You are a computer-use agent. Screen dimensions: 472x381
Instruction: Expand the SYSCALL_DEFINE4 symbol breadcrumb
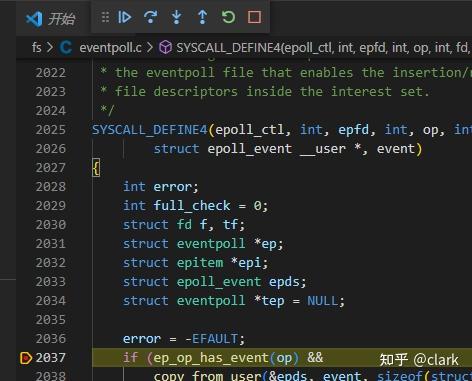click(x=323, y=48)
